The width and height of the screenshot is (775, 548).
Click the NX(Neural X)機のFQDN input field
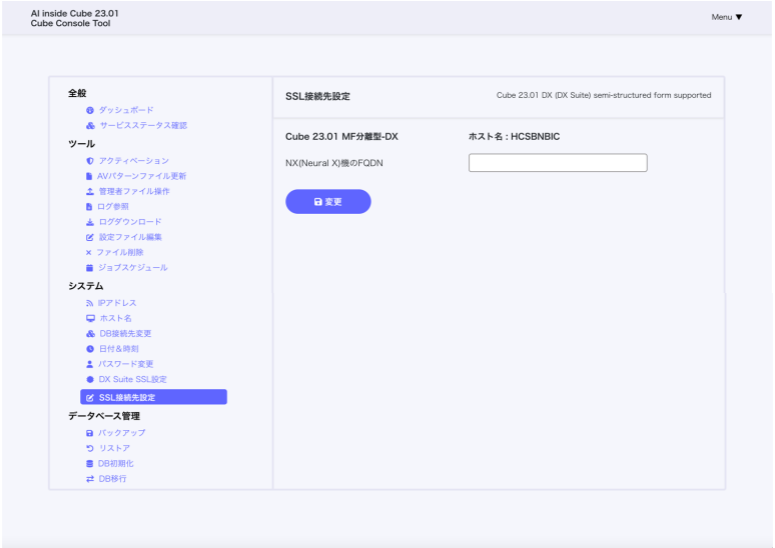557,163
